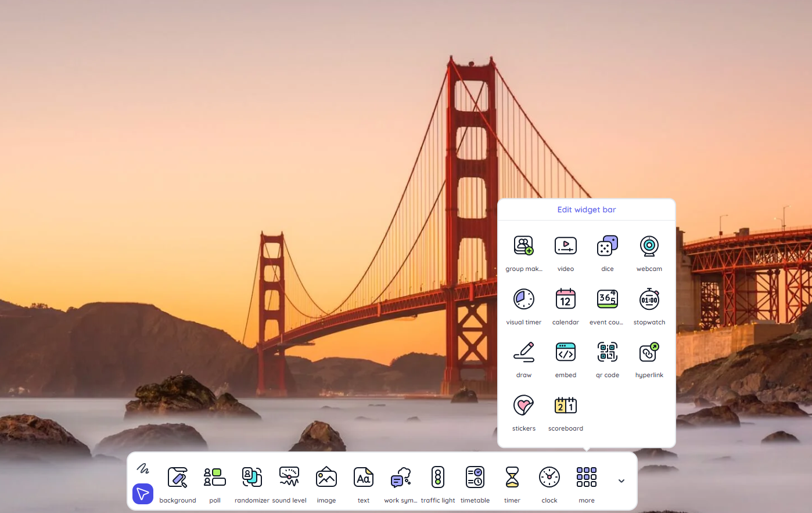The height and width of the screenshot is (513, 812).
Task: Open the sound level meter
Action: (x=289, y=481)
